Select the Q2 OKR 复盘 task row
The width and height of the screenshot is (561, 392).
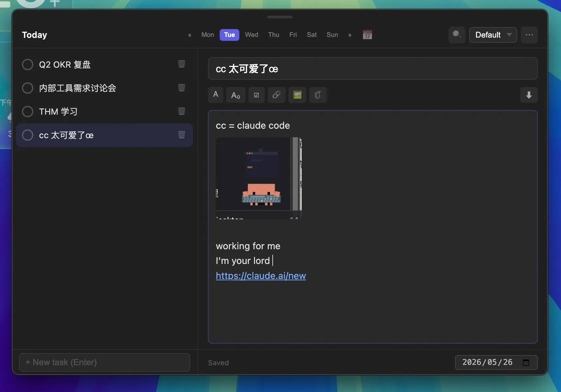pyautogui.click(x=104, y=64)
